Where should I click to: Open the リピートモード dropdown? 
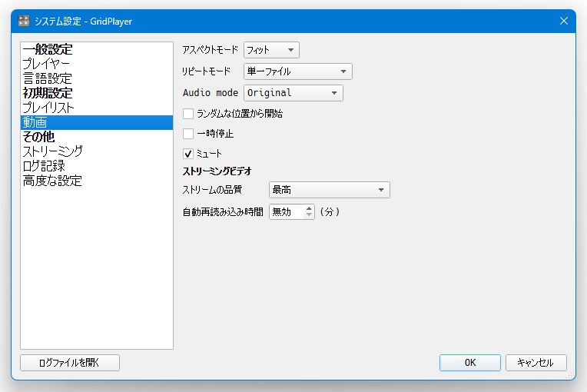click(x=297, y=71)
